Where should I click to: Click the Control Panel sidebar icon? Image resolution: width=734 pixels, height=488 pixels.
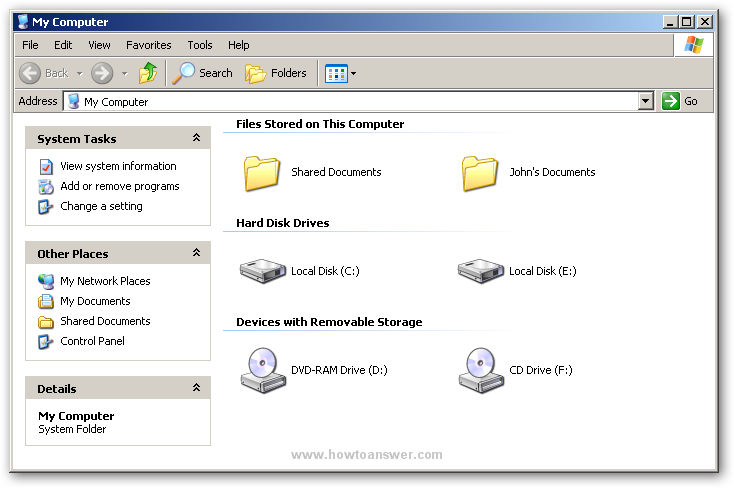pyautogui.click(x=45, y=341)
